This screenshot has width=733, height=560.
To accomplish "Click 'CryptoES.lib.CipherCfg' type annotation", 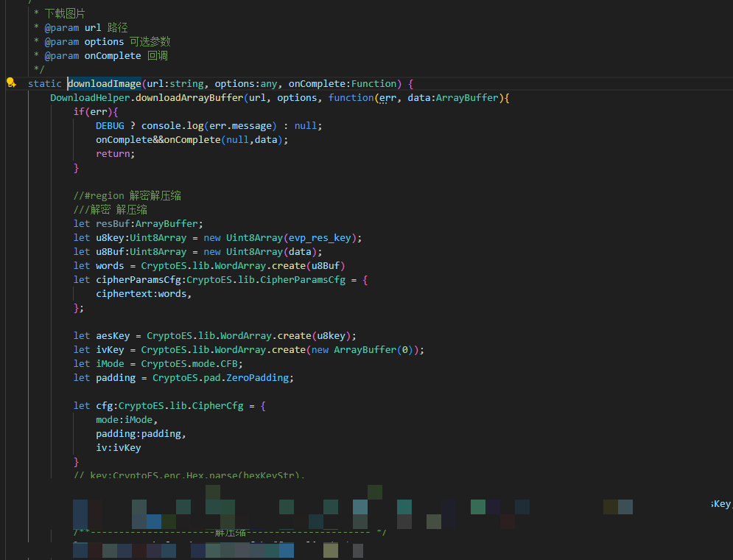I will coord(181,406).
